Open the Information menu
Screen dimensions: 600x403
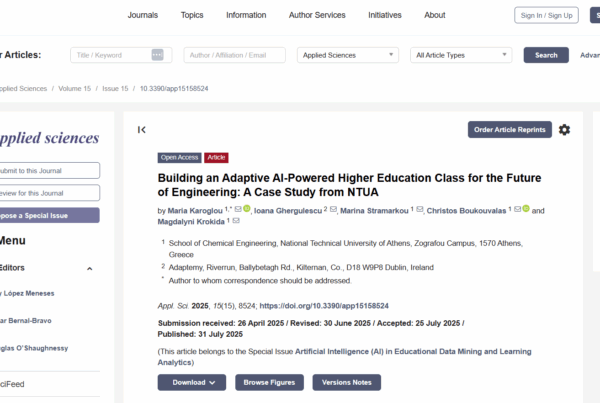click(246, 15)
